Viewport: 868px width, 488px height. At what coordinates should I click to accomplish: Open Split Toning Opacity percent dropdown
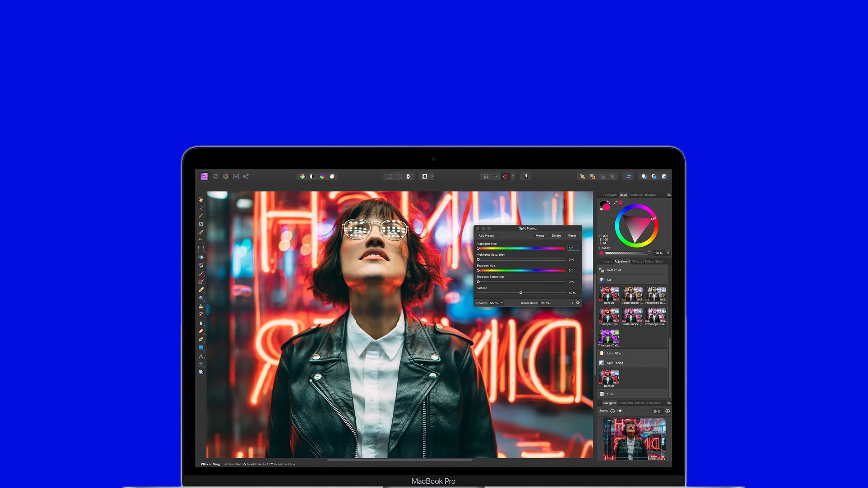click(x=502, y=303)
